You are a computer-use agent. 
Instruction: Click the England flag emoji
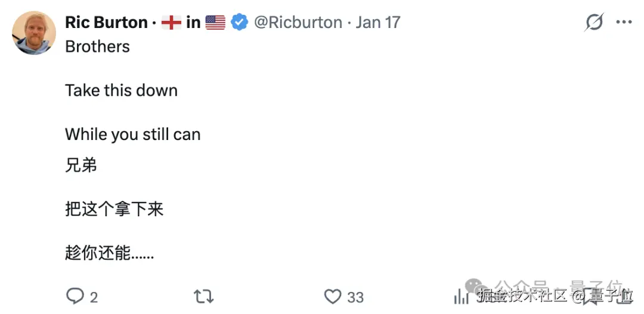(x=171, y=23)
